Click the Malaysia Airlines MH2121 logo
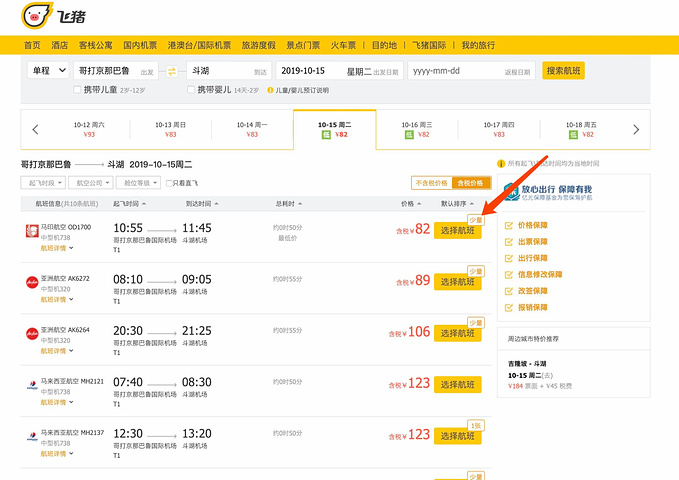 pos(31,385)
